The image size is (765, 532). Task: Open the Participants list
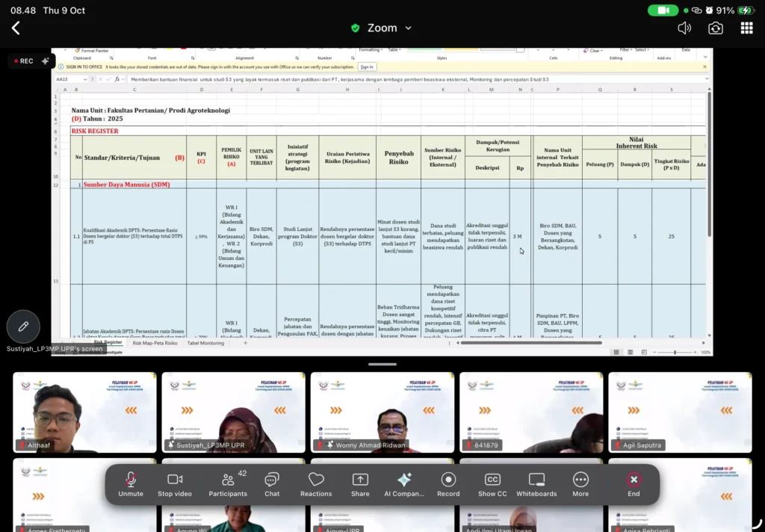coord(228,484)
